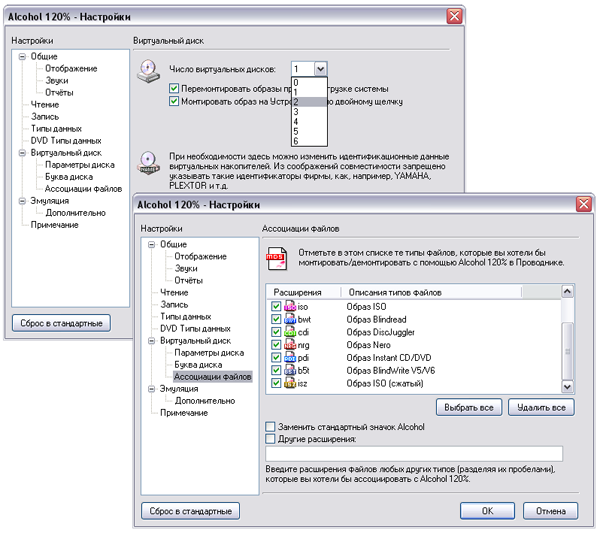Toggle 'Перемонтировать образы' checkbox in back window
Viewport: 600px width, 533px height.
174,88
